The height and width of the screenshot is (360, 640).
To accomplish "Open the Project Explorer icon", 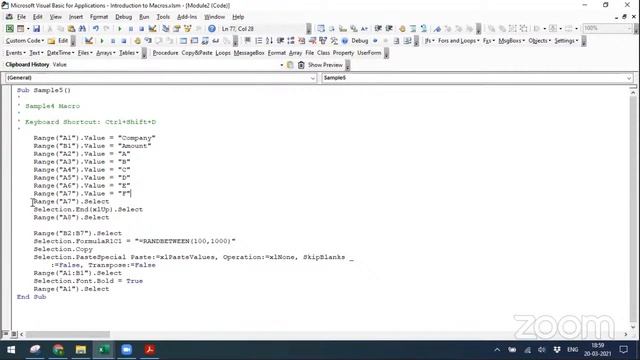I will (165, 29).
